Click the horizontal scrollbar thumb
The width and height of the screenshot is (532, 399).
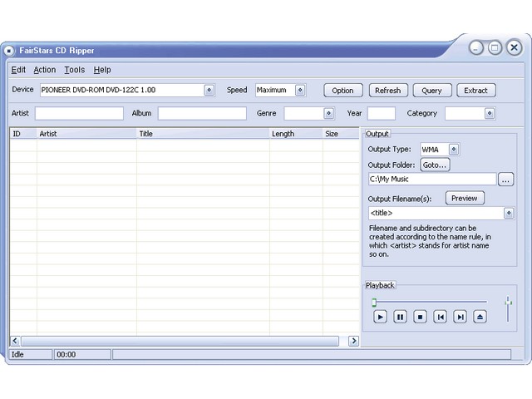pyautogui.click(x=180, y=341)
